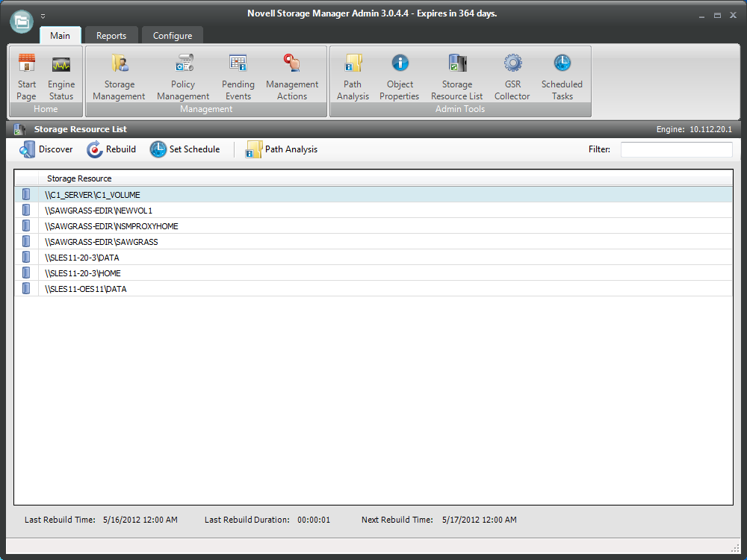Open Policy Management in the ribbon
747x560 pixels.
[x=183, y=76]
